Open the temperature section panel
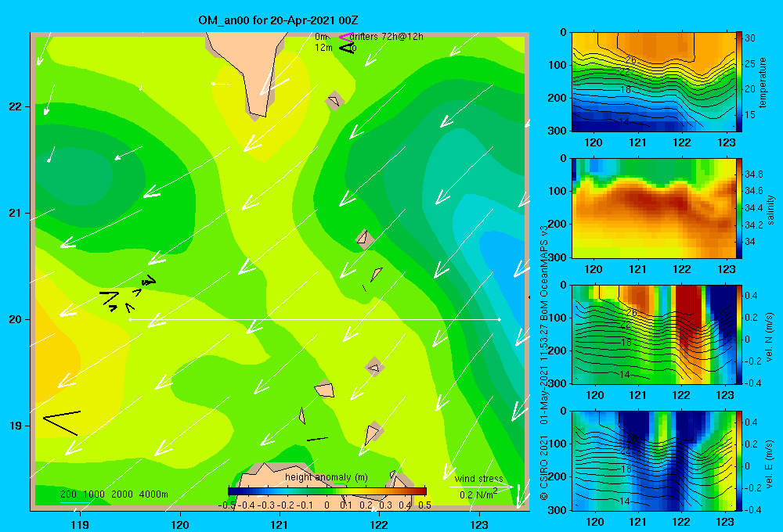This screenshot has width=783, height=532. coord(653,82)
